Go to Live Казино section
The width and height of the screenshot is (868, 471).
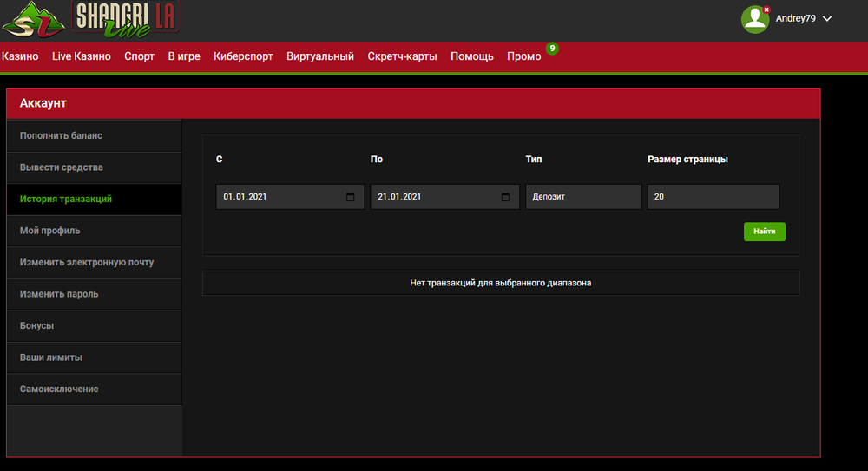click(x=82, y=56)
